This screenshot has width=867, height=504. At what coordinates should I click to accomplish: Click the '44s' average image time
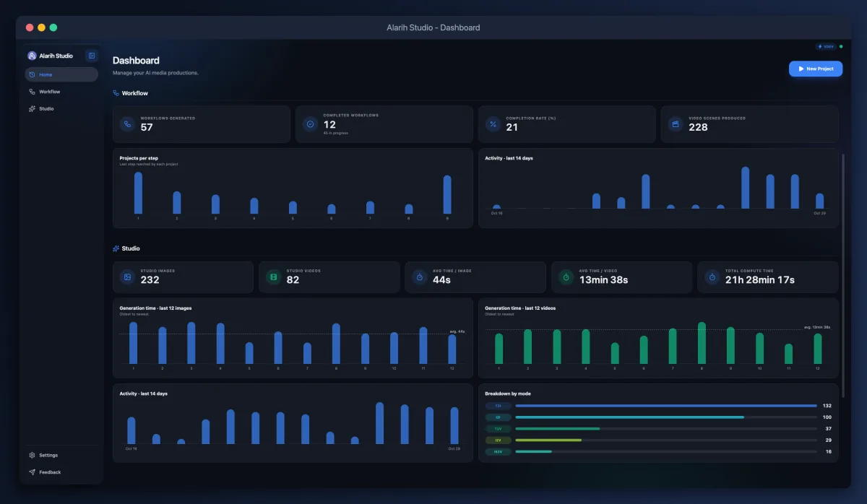(x=441, y=280)
